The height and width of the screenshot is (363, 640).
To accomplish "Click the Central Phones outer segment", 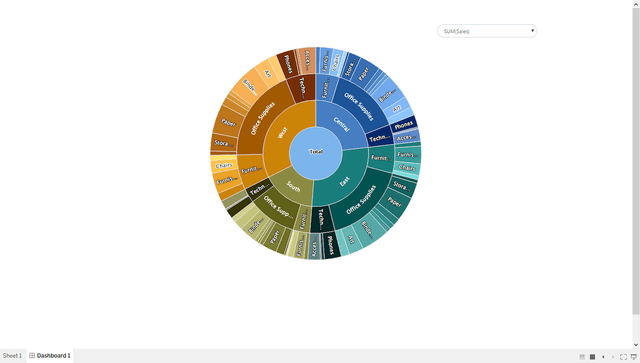I will [404, 125].
